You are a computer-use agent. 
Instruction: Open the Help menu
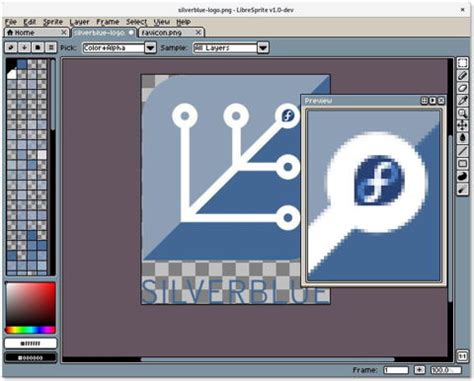point(183,22)
